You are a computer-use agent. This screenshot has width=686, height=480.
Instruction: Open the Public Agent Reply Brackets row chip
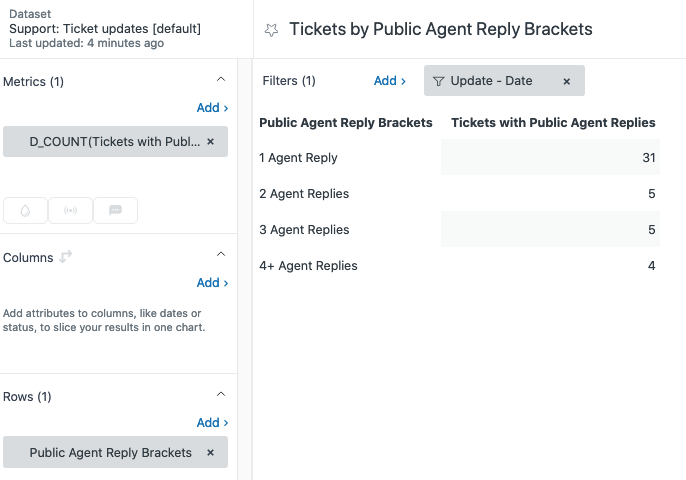110,453
